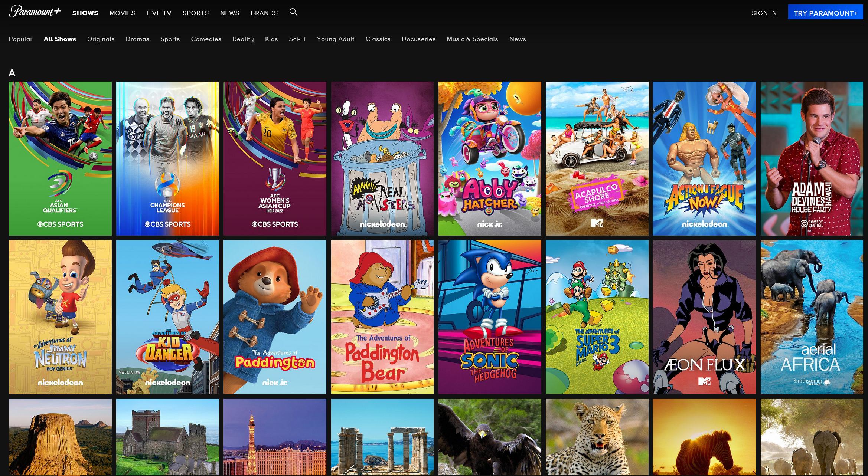Switch to the Kids category tab
This screenshot has height=476, width=868.
[271, 39]
